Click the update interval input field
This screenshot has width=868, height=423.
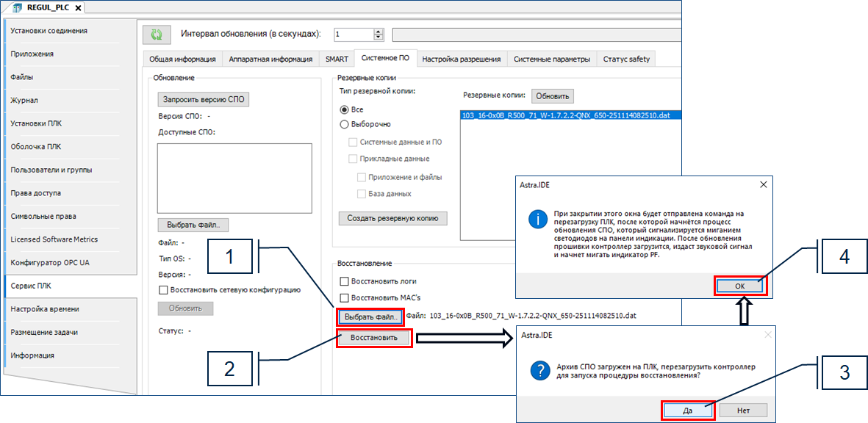pos(353,35)
